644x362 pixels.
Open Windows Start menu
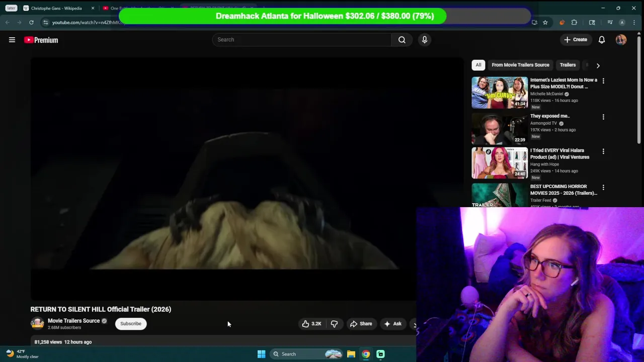(x=261, y=354)
